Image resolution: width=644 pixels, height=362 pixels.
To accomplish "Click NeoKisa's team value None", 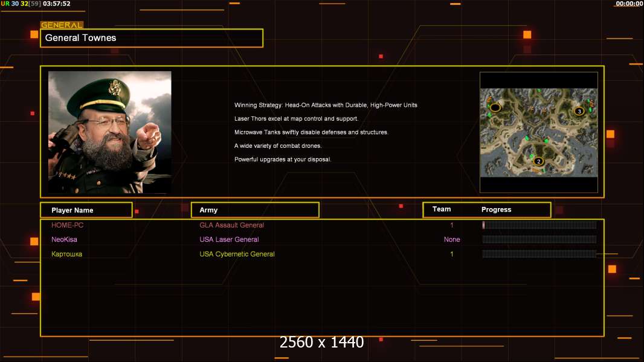I will pos(452,240).
